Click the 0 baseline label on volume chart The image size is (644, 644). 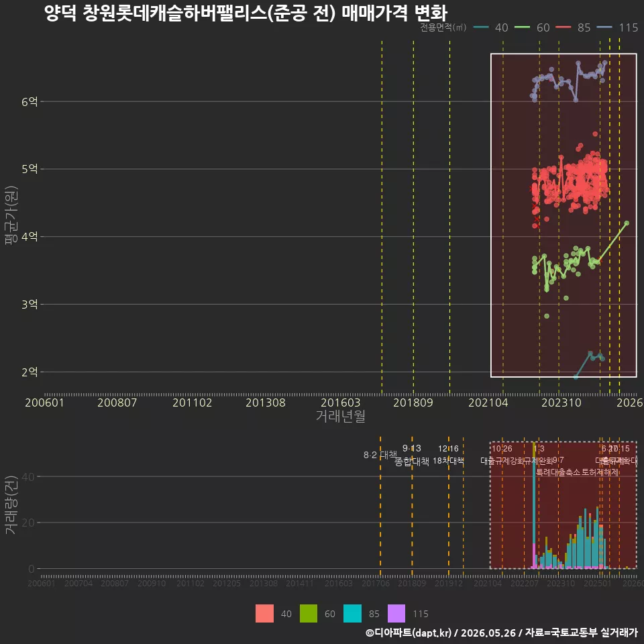(32, 569)
